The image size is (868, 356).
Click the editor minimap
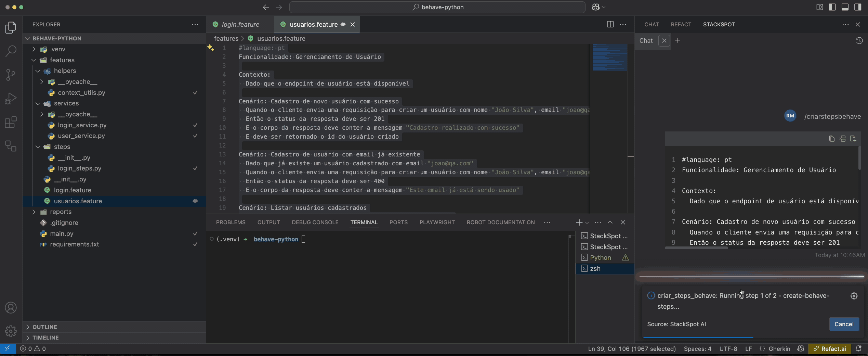[x=610, y=57]
